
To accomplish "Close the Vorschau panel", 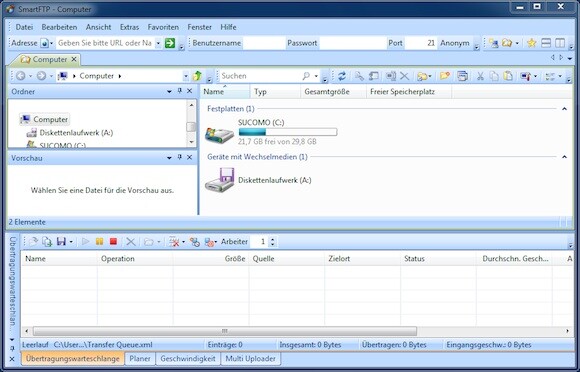I will [189, 158].
